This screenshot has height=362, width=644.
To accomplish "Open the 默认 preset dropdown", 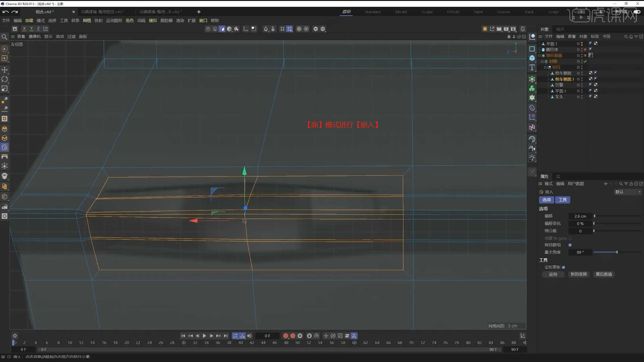I will [x=628, y=192].
